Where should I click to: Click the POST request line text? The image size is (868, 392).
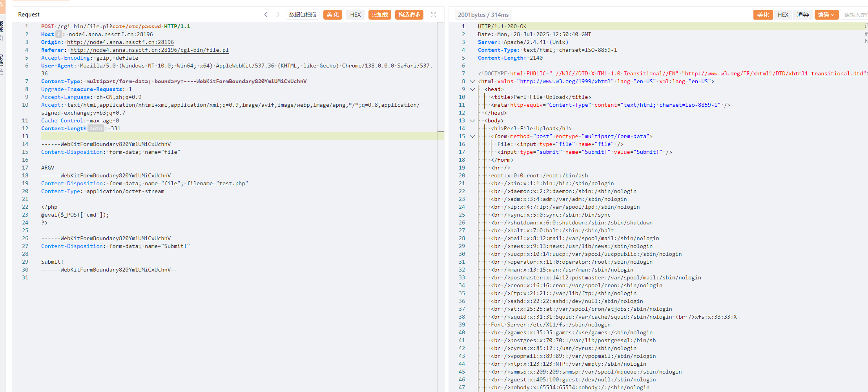(115, 26)
